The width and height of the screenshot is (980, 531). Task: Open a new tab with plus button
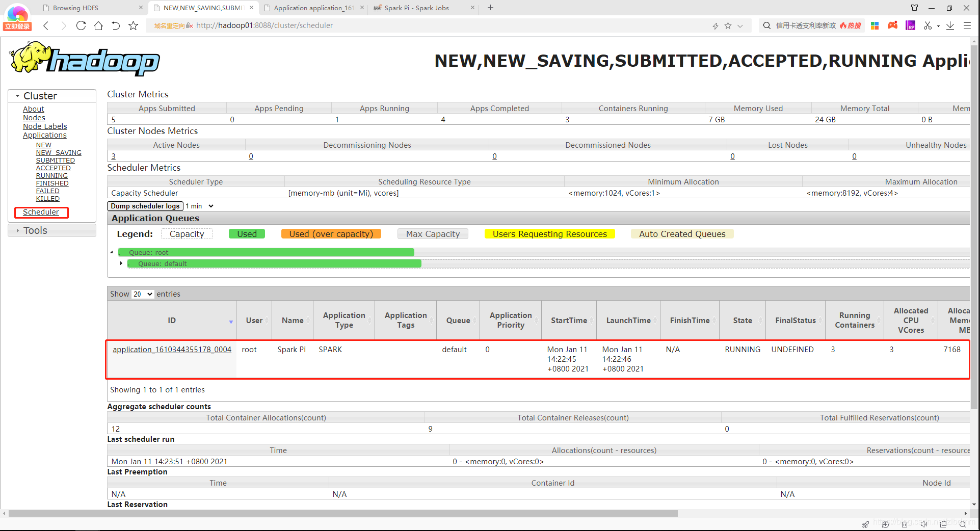point(490,8)
